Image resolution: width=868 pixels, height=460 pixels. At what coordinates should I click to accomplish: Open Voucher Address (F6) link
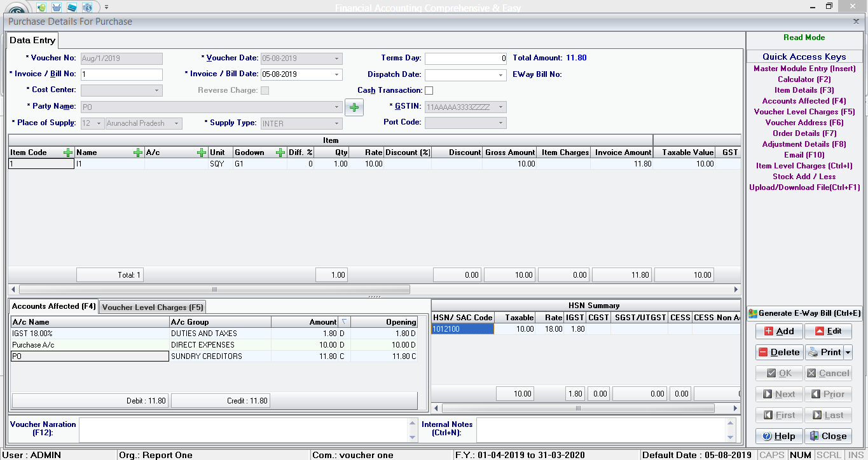click(804, 123)
